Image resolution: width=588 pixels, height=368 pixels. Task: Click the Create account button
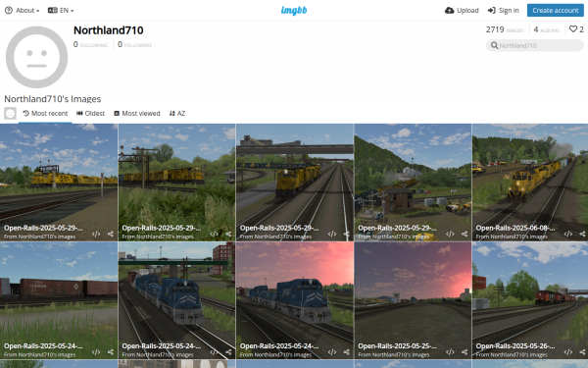pos(556,10)
